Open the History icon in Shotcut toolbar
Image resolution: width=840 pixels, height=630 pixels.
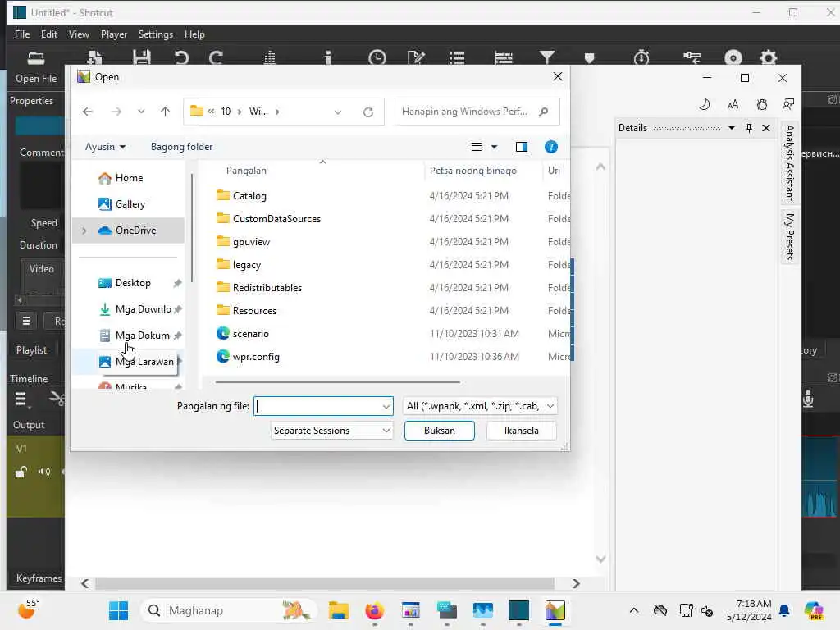[692, 57]
